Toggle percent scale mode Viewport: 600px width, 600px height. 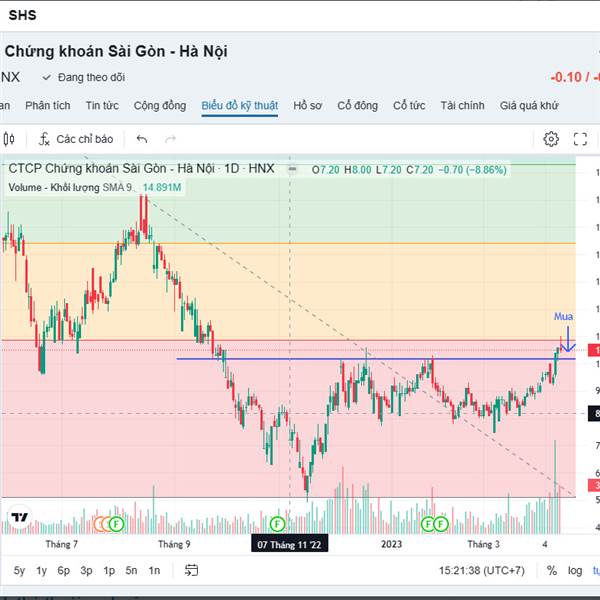click(551, 571)
